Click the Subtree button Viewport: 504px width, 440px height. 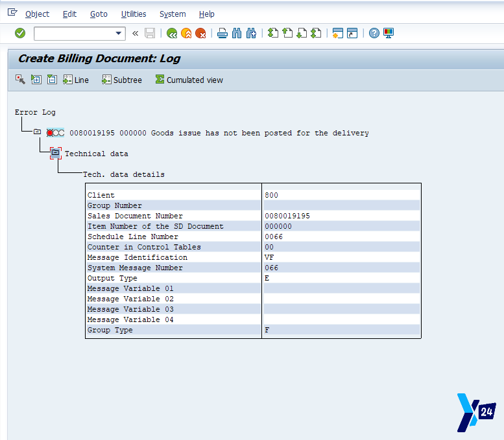click(121, 80)
